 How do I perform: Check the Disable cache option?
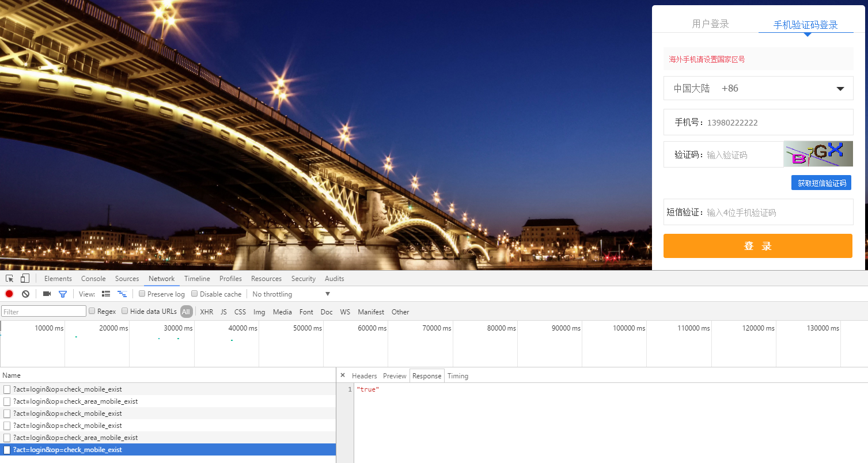[195, 294]
